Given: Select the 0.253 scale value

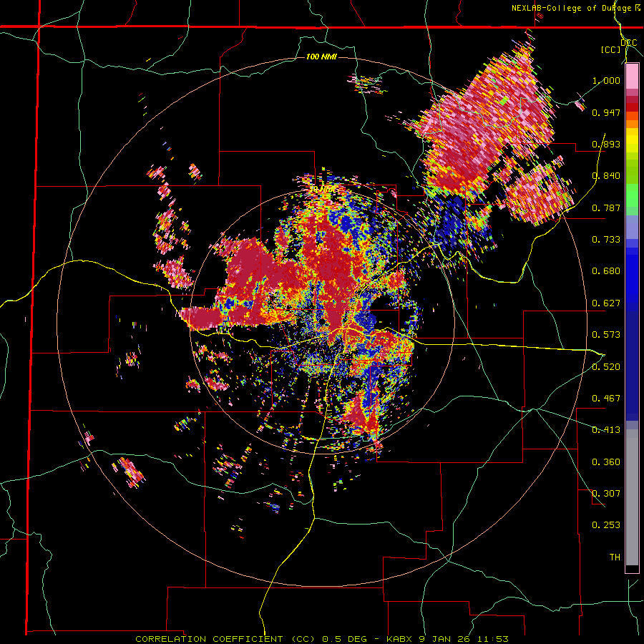Looking at the screenshot, I should pyautogui.click(x=606, y=525).
